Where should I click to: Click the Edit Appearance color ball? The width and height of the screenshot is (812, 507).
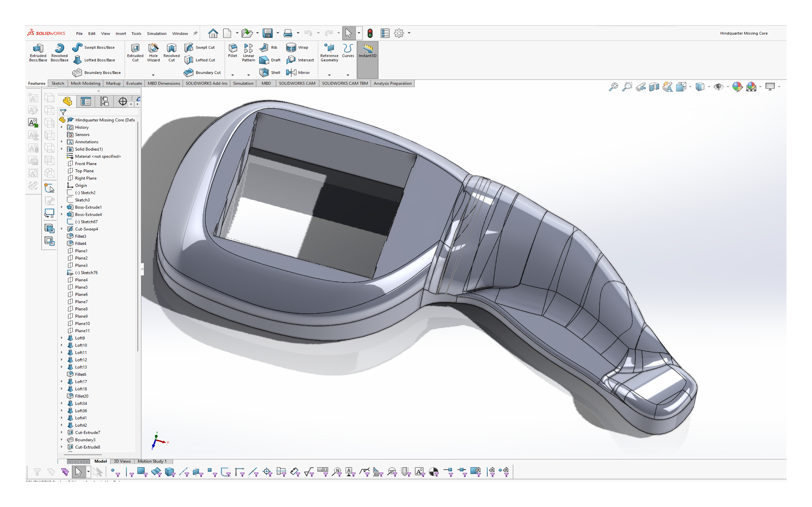tap(737, 87)
